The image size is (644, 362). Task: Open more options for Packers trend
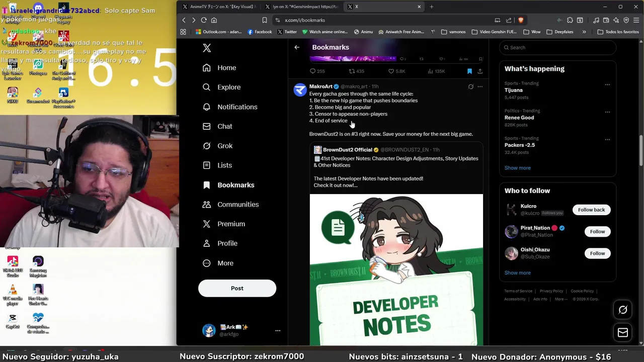click(607, 139)
